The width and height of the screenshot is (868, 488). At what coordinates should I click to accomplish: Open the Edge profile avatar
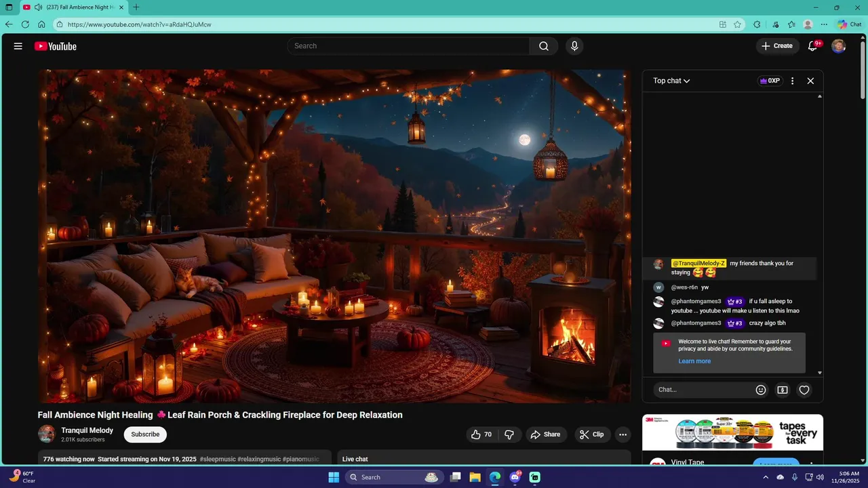[808, 24]
